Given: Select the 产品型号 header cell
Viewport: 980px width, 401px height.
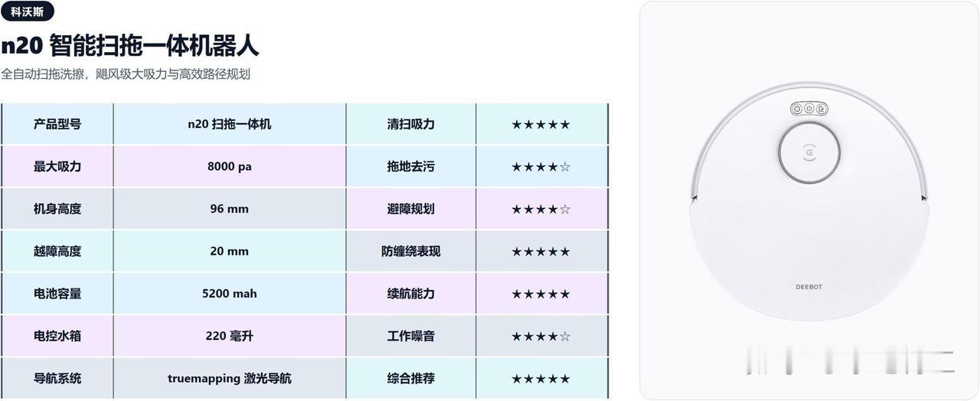Looking at the screenshot, I should [x=57, y=124].
